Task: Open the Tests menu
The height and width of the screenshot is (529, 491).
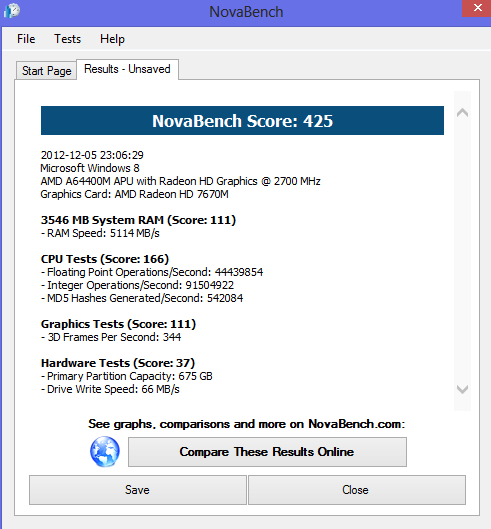Action: click(x=67, y=39)
